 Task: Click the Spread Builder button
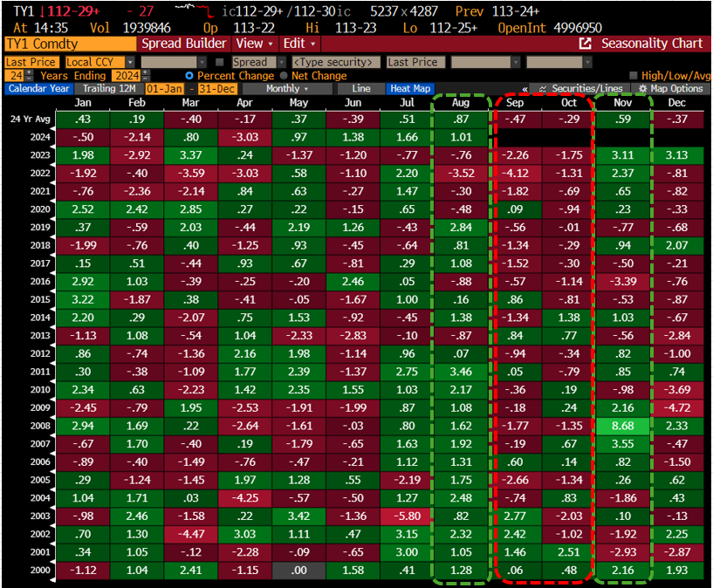point(184,44)
